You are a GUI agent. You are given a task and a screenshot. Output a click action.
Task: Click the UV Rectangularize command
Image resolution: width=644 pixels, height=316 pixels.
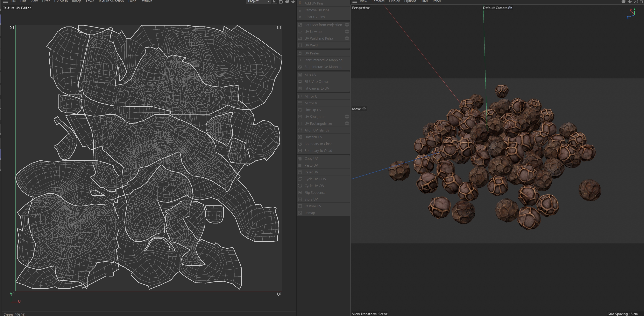click(x=318, y=123)
